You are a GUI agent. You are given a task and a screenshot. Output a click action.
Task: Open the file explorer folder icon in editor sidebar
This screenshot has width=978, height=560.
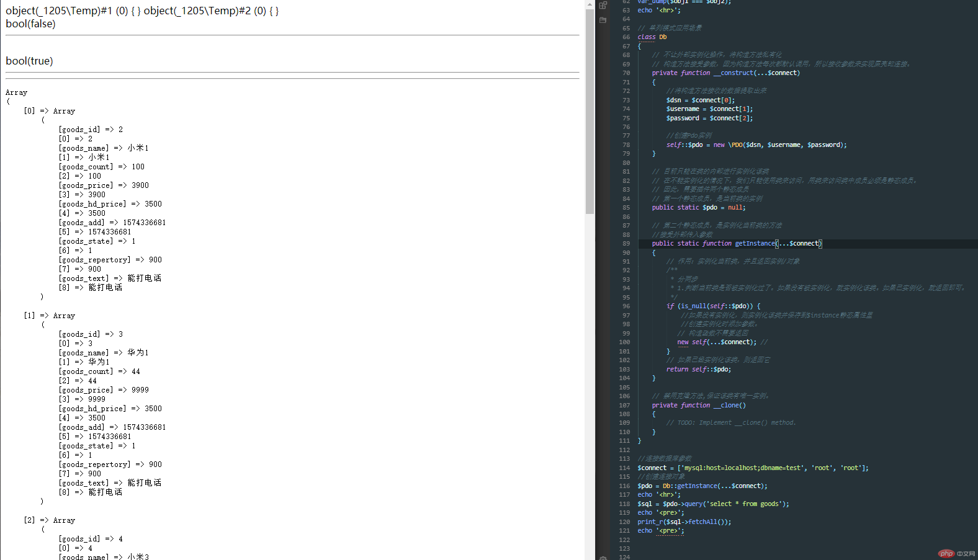coord(603,20)
